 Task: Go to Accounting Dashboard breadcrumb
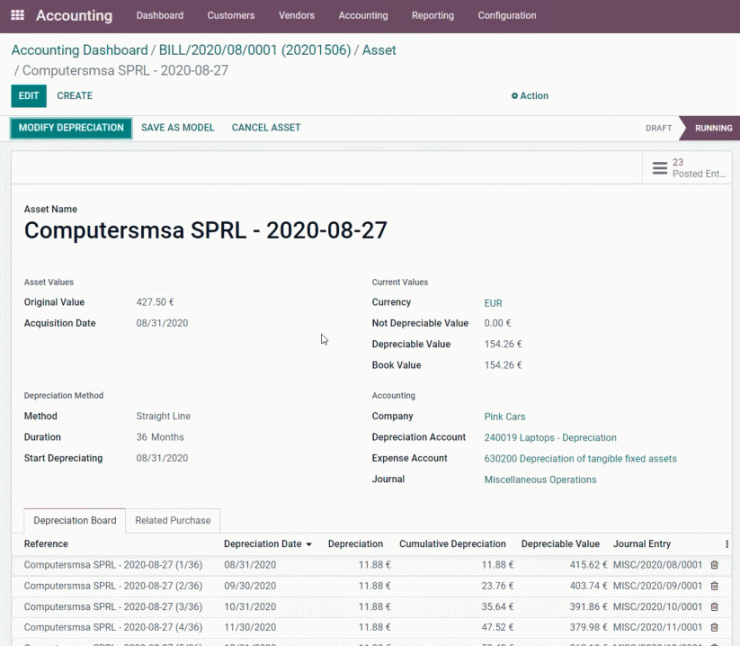pyautogui.click(x=79, y=50)
